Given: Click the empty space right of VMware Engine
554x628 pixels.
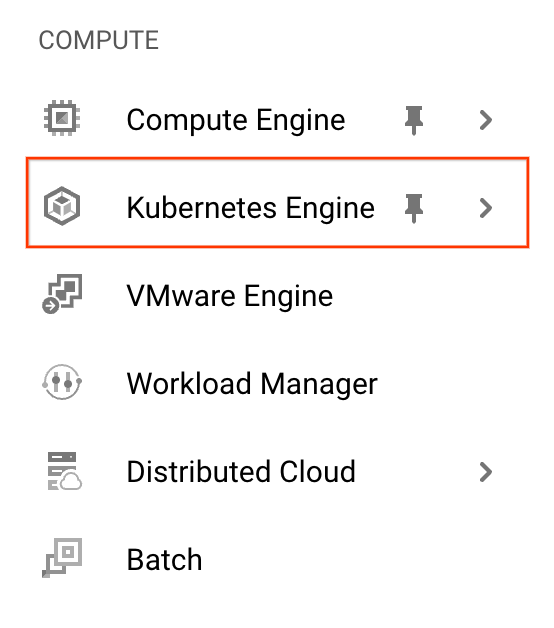Looking at the screenshot, I should (431, 296).
